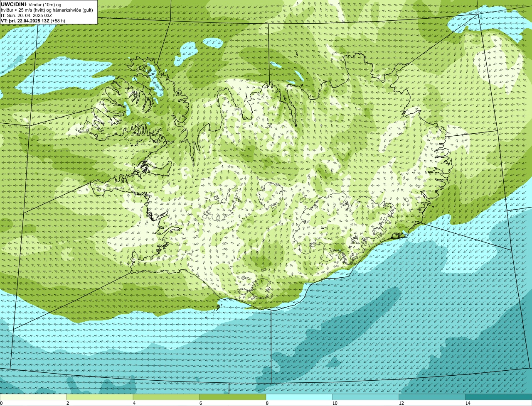Select the valid time 'VT: þri. 22.04.2025 13Z (+58 h)'
The image size is (532, 406).
point(33,20)
